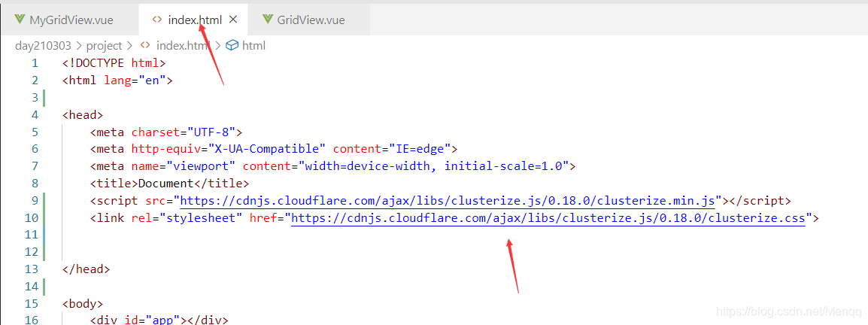
Task: Switch to the GridView.vue tab
Action: pyautogui.click(x=309, y=20)
